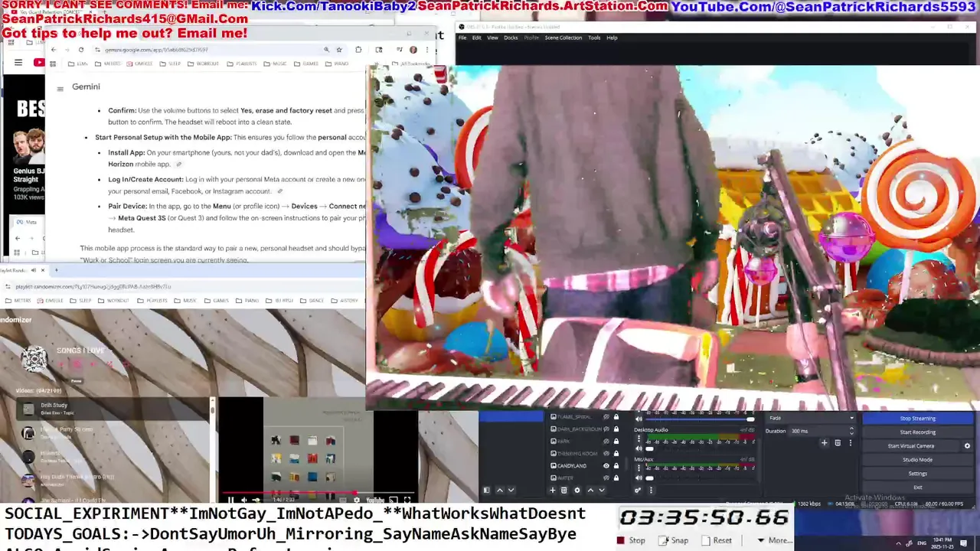Show the FLAME_SPIRAL source via its eye icon
980x551 pixels.
(606, 416)
